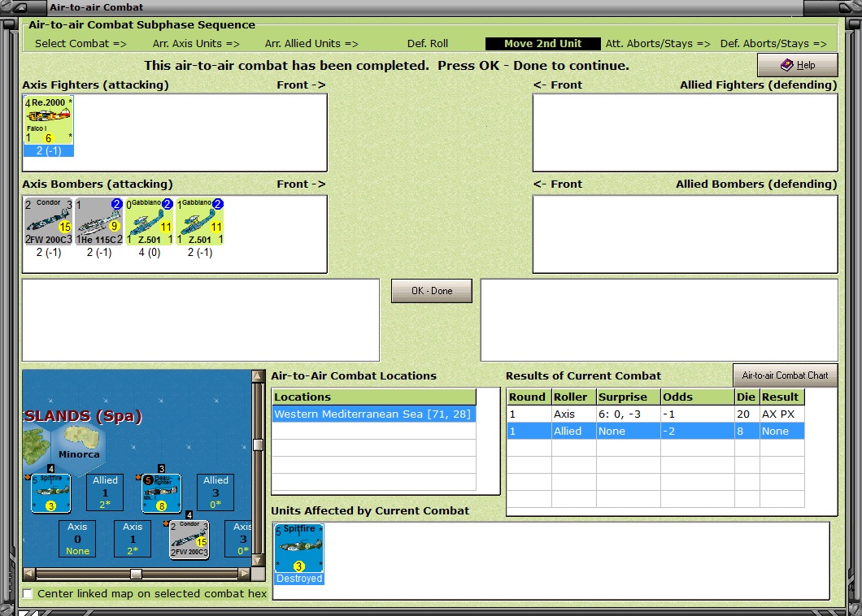Click the Select Combat sequence step
This screenshot has height=616, width=862.
[x=81, y=43]
